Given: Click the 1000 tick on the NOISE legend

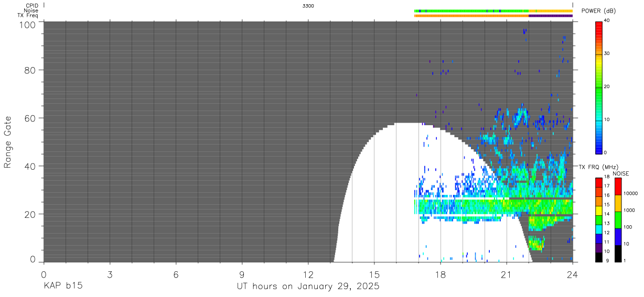Looking at the screenshot, I should point(629,211).
